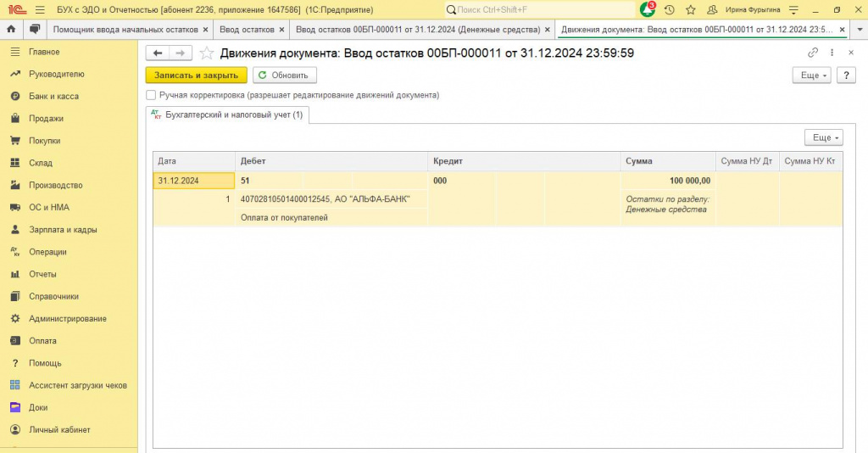Image resolution: width=868 pixels, height=453 pixels.
Task: Open the three-dots form menu
Action: 832,53
